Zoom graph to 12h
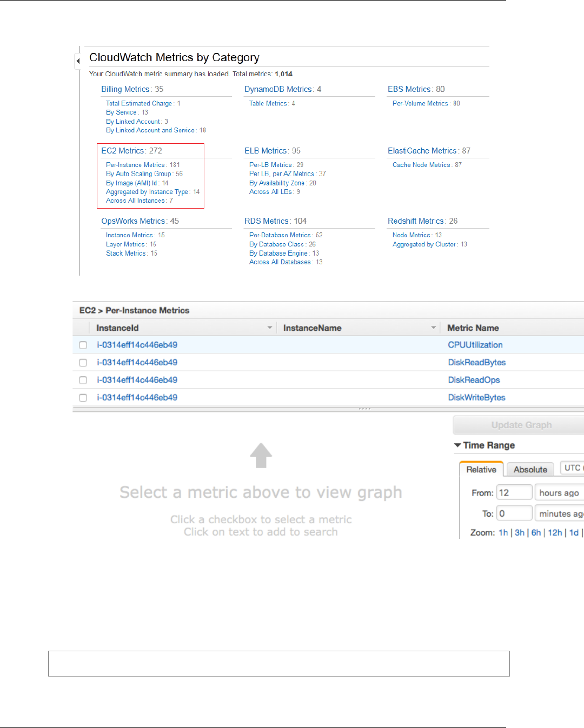584x728 pixels. point(555,532)
